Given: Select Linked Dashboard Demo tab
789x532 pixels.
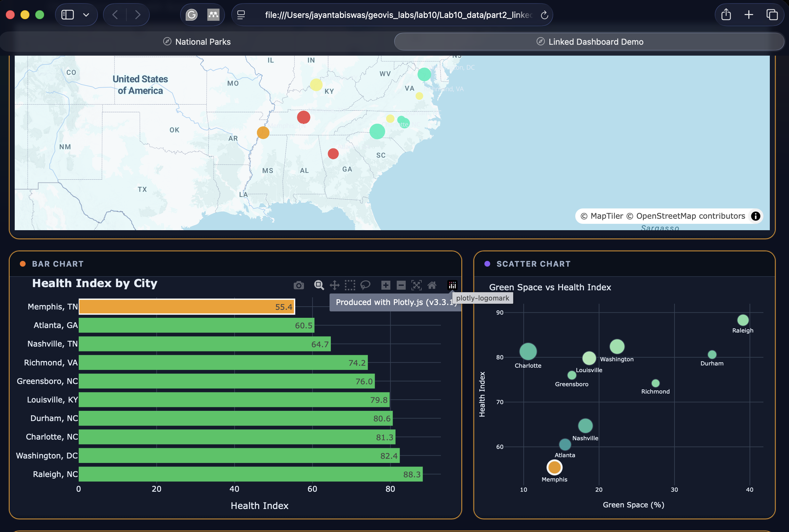Looking at the screenshot, I should (589, 42).
